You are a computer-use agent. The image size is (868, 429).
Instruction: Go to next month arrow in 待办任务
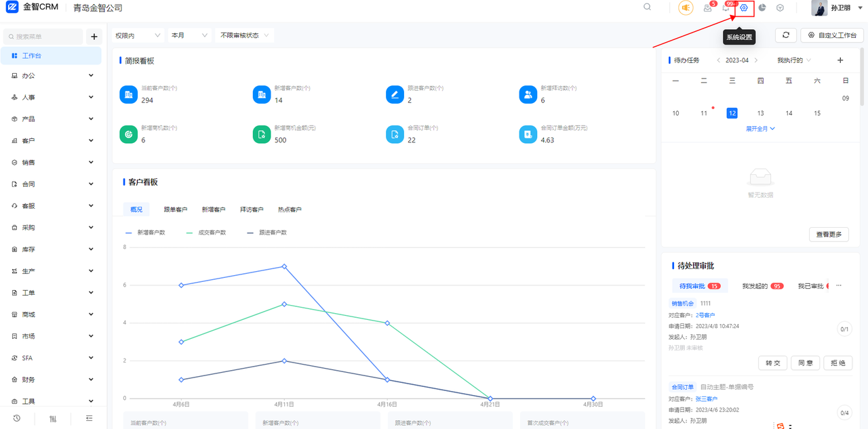(x=756, y=60)
